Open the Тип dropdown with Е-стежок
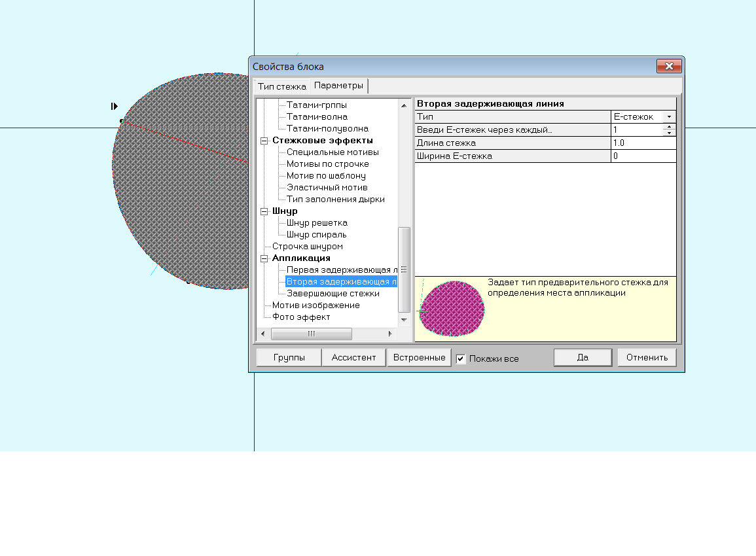 tap(669, 116)
